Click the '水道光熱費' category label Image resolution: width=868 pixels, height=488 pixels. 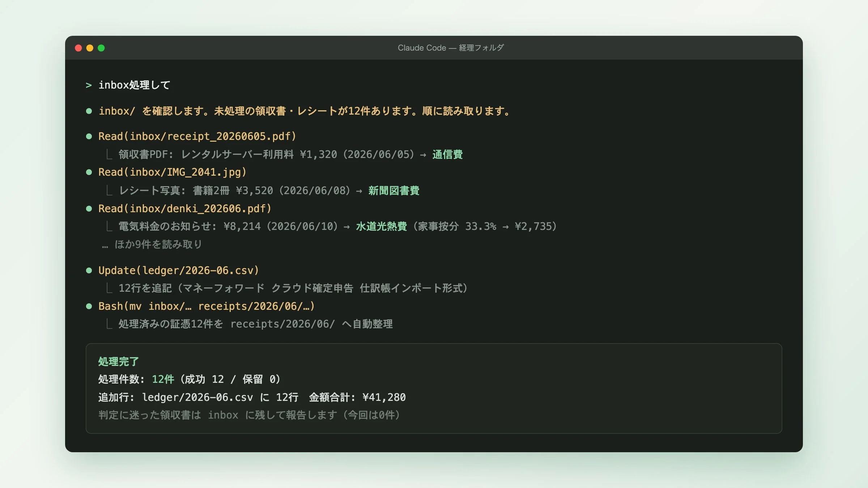point(382,226)
